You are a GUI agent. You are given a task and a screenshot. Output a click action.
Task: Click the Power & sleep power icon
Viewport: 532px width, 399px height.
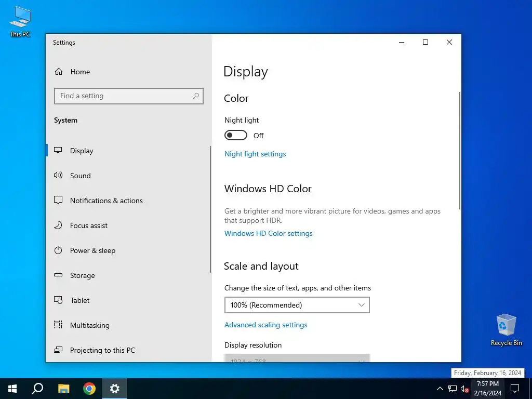[x=58, y=250]
